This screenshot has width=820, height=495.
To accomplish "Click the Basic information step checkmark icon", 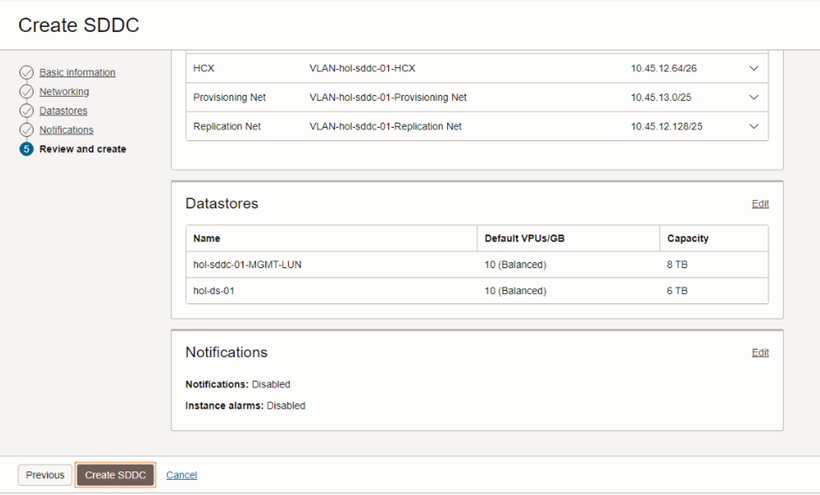I will [x=26, y=72].
